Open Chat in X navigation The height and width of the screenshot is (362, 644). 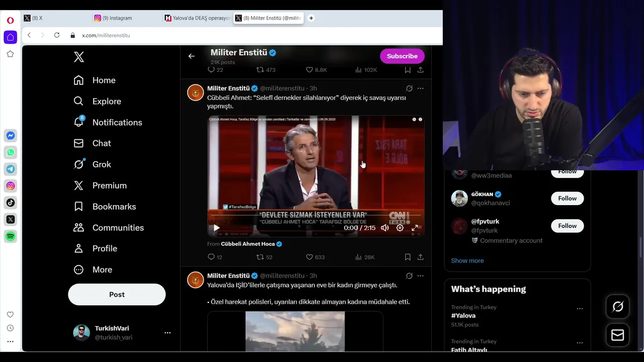tap(92, 143)
